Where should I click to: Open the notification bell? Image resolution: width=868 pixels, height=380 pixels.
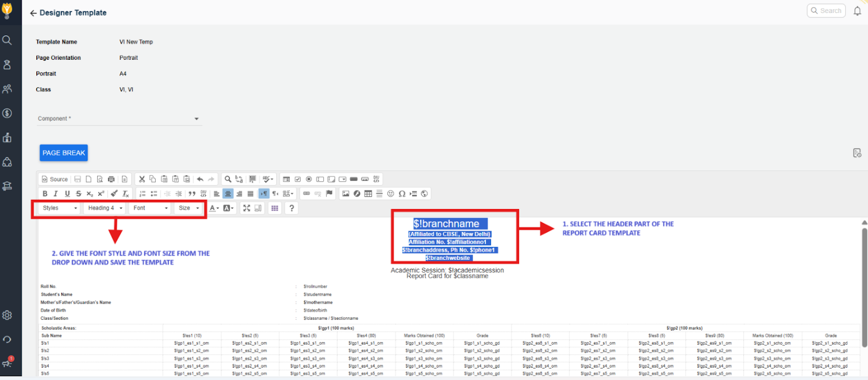pos(857,11)
